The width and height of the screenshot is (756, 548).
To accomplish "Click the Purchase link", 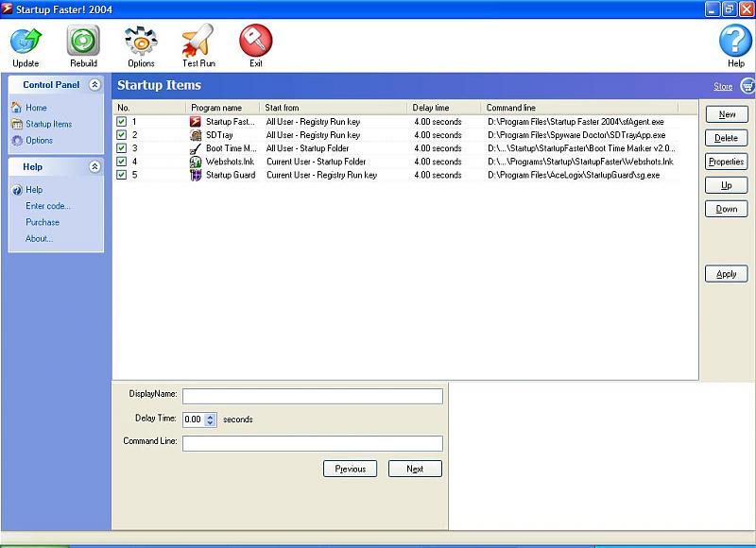I will click(43, 222).
